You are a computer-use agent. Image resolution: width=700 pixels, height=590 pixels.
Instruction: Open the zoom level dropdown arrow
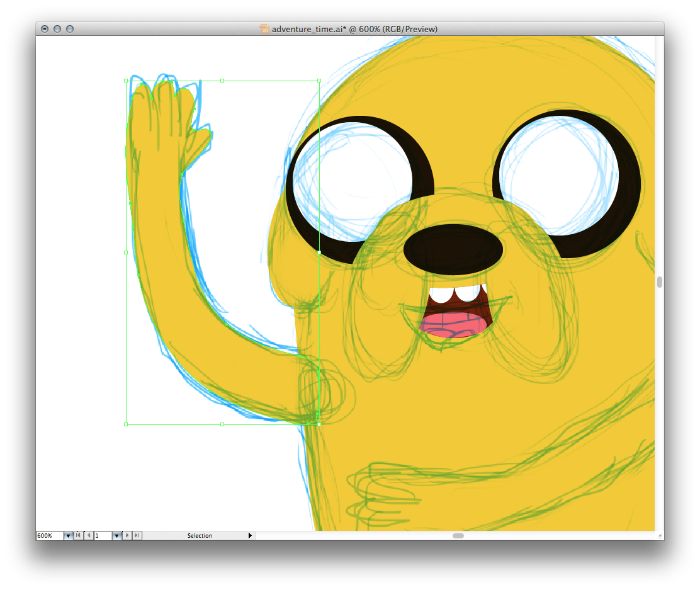tap(68, 536)
